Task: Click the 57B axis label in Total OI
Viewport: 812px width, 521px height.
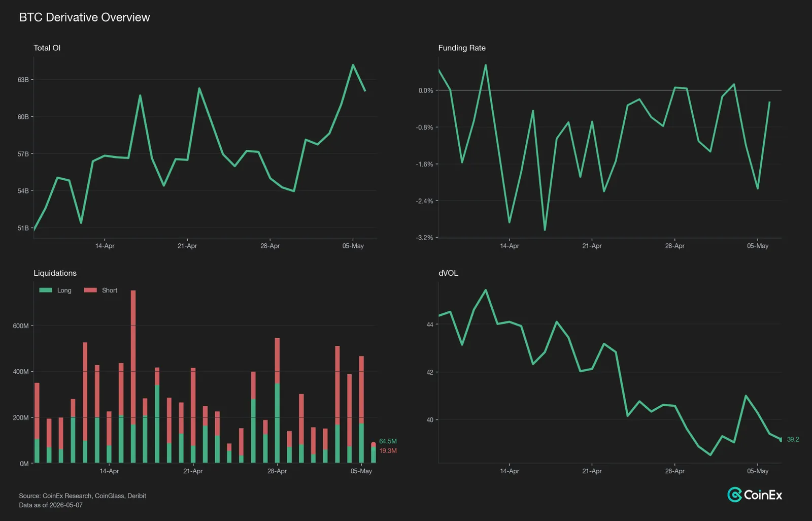Action: pos(23,154)
